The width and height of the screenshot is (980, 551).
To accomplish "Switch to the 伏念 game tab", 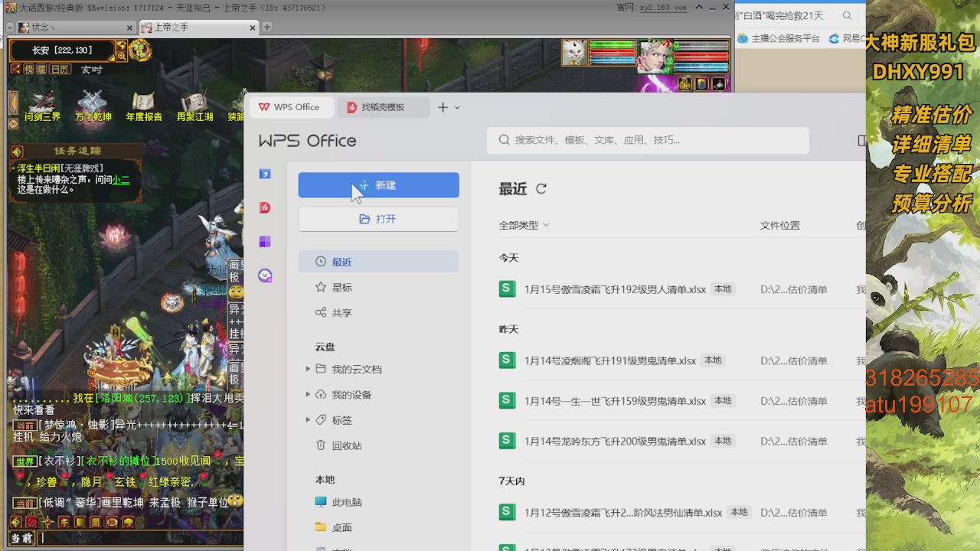I will [x=75, y=27].
